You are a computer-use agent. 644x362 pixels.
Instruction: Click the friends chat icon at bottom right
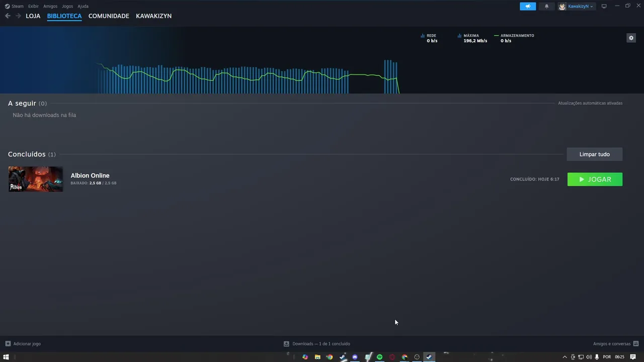pos(636,344)
